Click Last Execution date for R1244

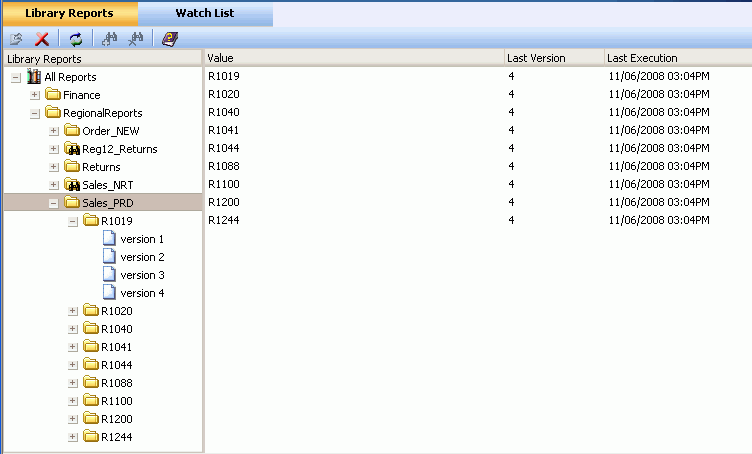click(x=659, y=220)
